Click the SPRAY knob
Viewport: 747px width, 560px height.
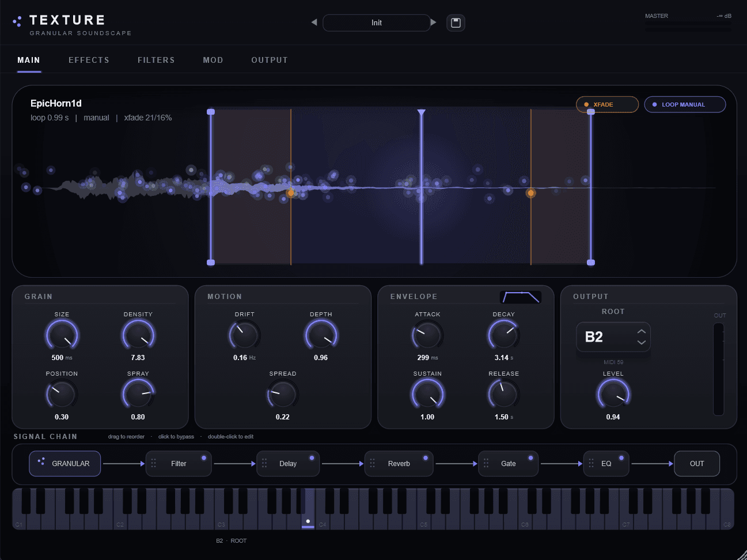pos(138,394)
